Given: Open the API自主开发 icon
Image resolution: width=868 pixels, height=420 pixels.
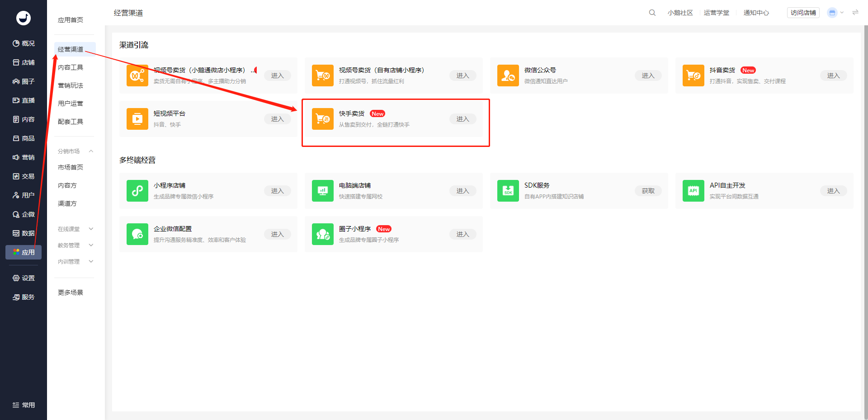Looking at the screenshot, I should 693,191.
